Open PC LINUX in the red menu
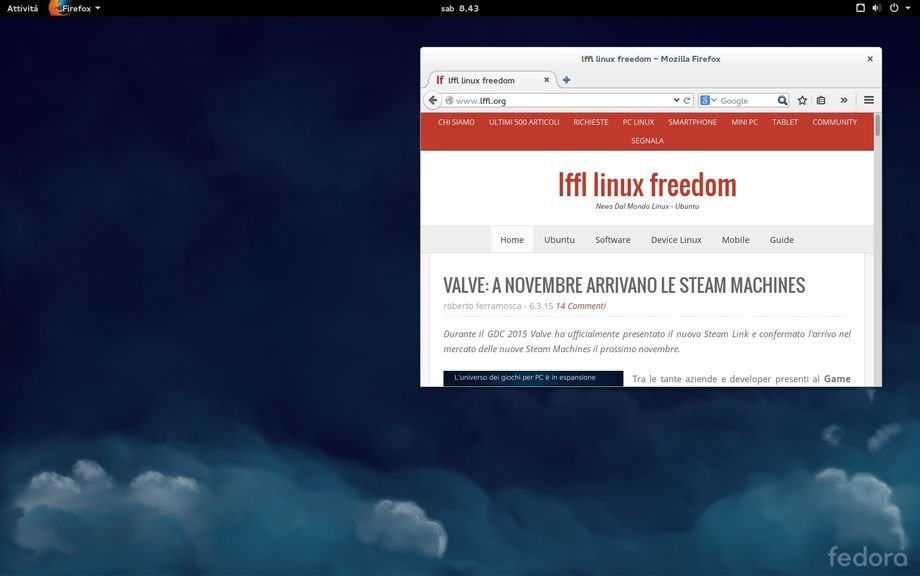The width and height of the screenshot is (920, 576). pyautogui.click(x=638, y=122)
